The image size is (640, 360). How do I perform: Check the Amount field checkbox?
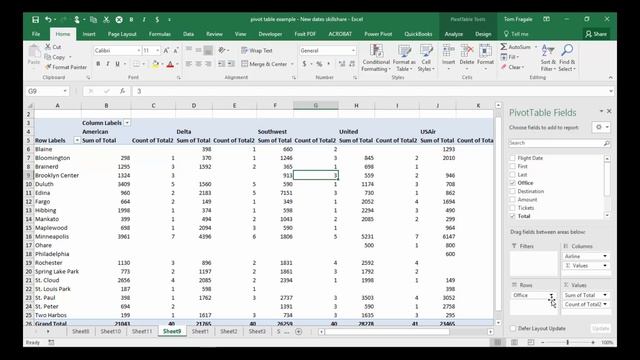tap(512, 200)
